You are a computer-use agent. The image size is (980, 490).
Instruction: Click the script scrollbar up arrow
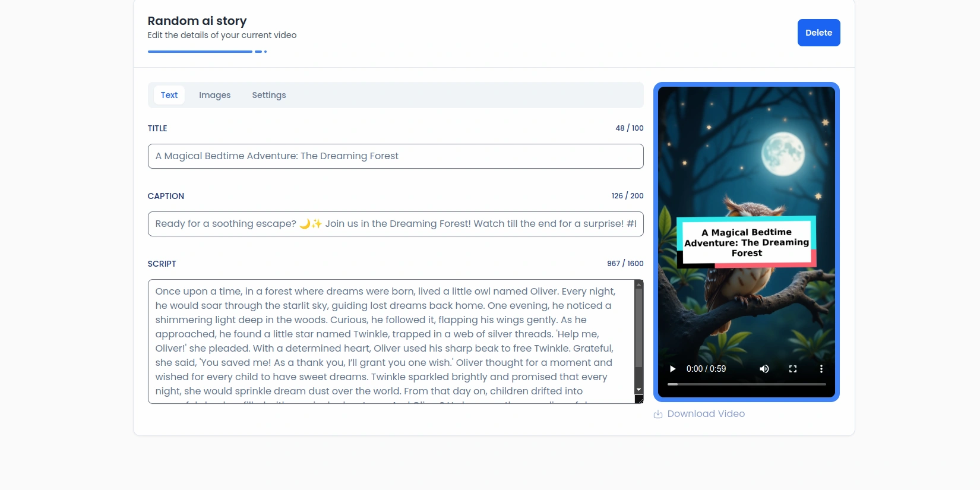click(x=639, y=284)
